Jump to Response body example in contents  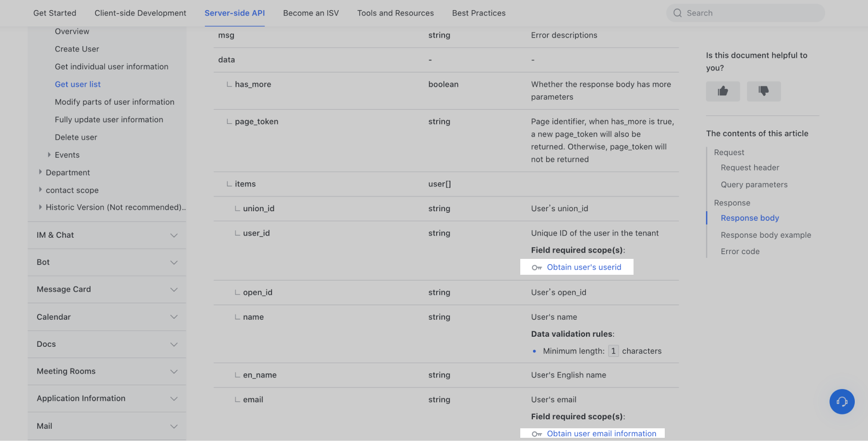pos(766,235)
